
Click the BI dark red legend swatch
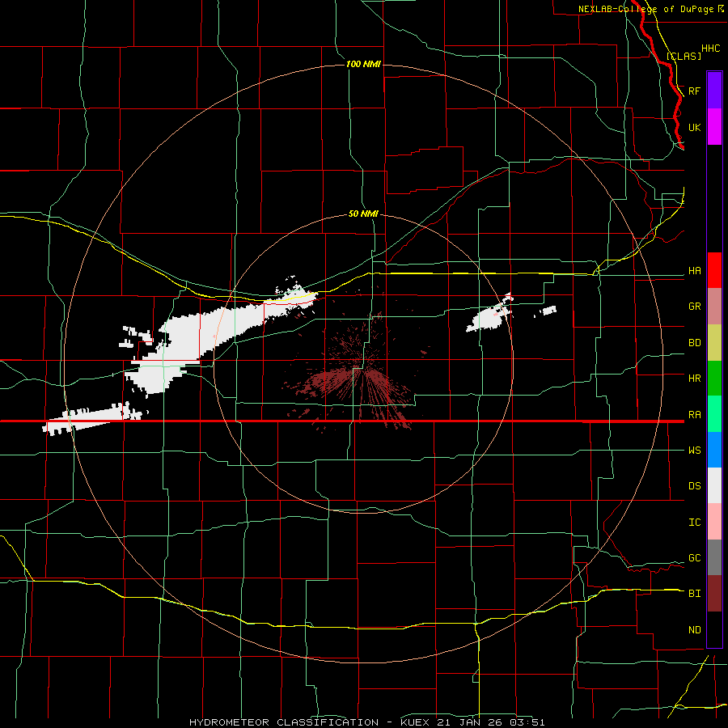pyautogui.click(x=714, y=594)
